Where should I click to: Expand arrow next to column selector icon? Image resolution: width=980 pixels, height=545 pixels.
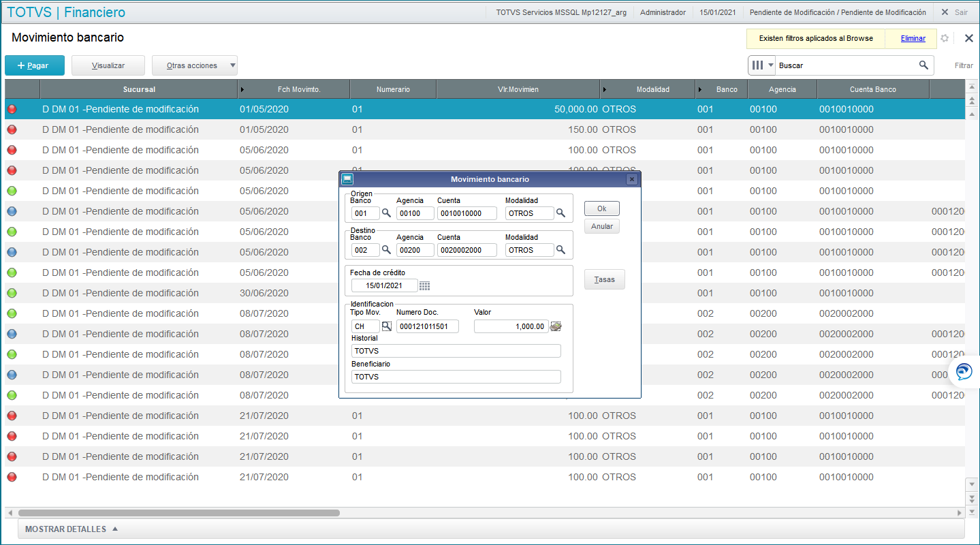771,65
